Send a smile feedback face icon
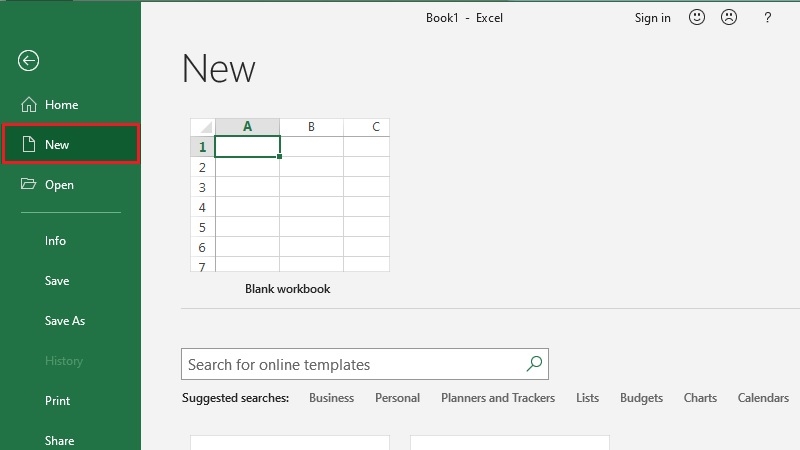Viewport: 800px width, 450px height. [696, 17]
